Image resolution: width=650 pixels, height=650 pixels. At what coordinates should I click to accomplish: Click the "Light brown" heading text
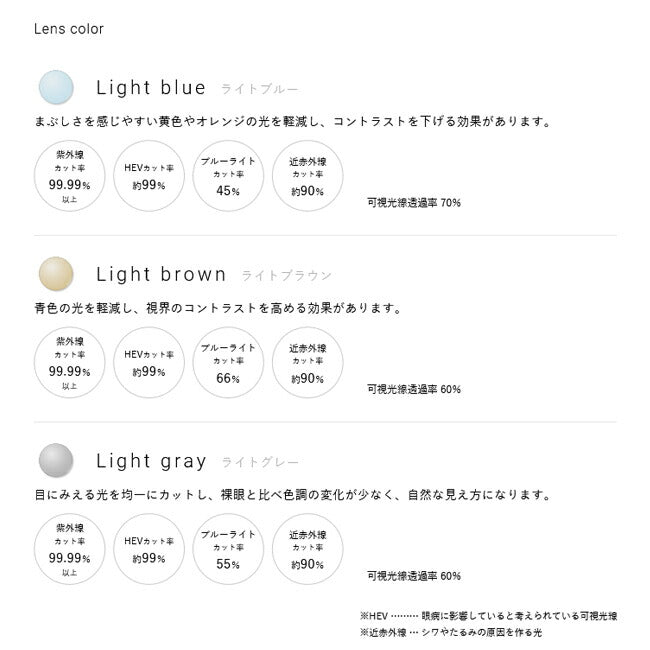pos(161,274)
